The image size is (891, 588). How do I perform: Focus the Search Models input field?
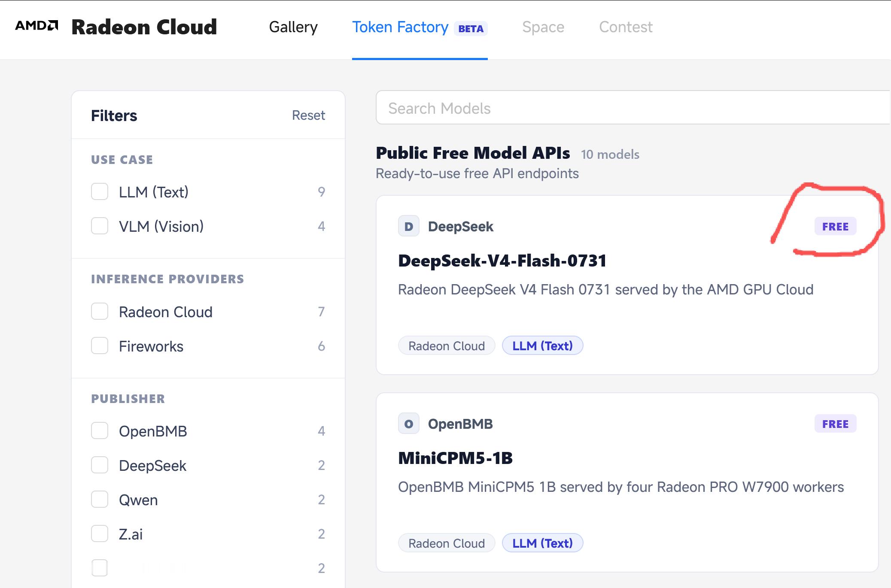click(633, 108)
